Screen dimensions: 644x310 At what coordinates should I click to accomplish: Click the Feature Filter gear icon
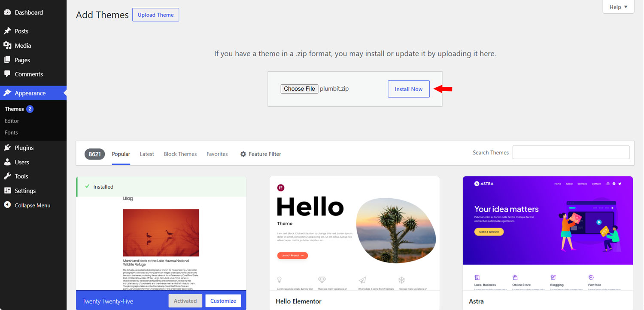click(x=243, y=154)
